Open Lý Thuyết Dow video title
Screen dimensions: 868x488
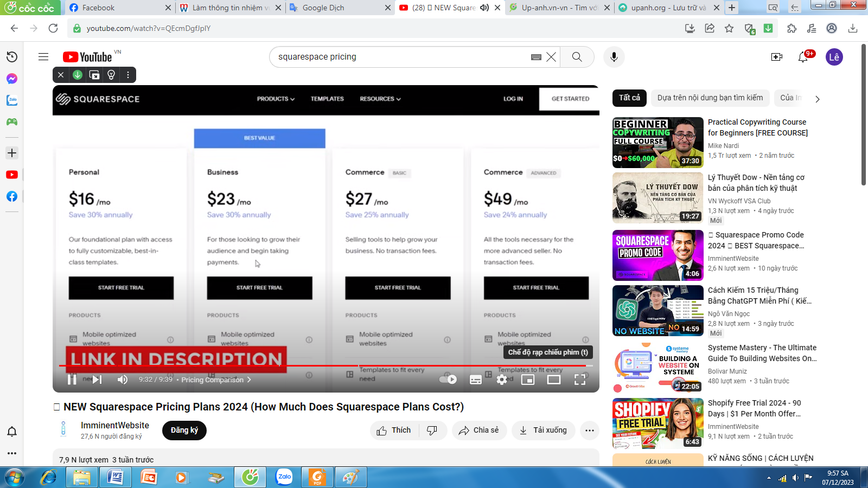(756, 183)
